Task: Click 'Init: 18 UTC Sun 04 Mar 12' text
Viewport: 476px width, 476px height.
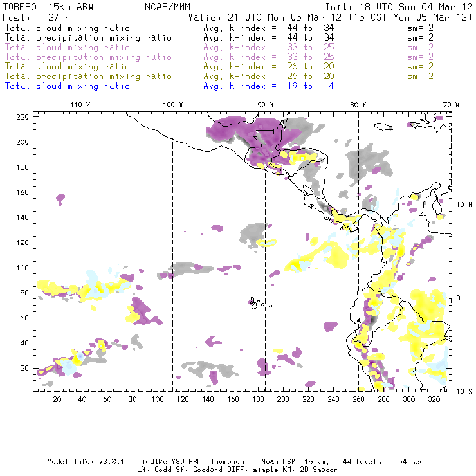Action: [399, 7]
